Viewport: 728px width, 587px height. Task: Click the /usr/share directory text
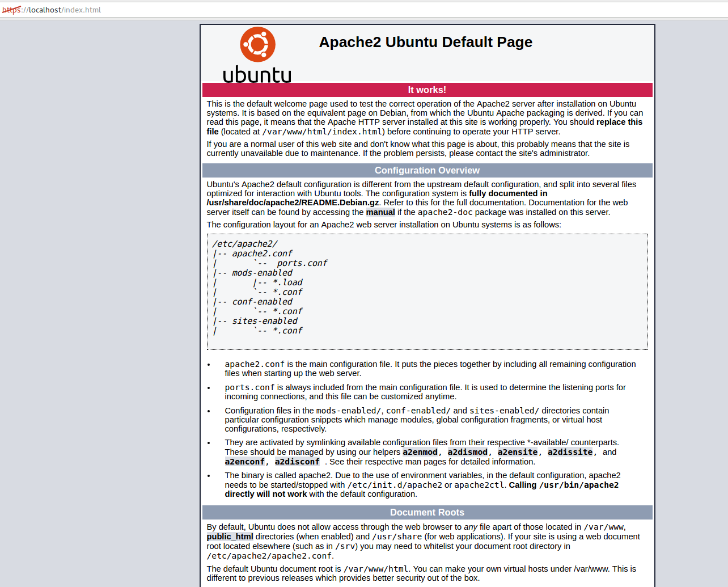click(x=397, y=537)
